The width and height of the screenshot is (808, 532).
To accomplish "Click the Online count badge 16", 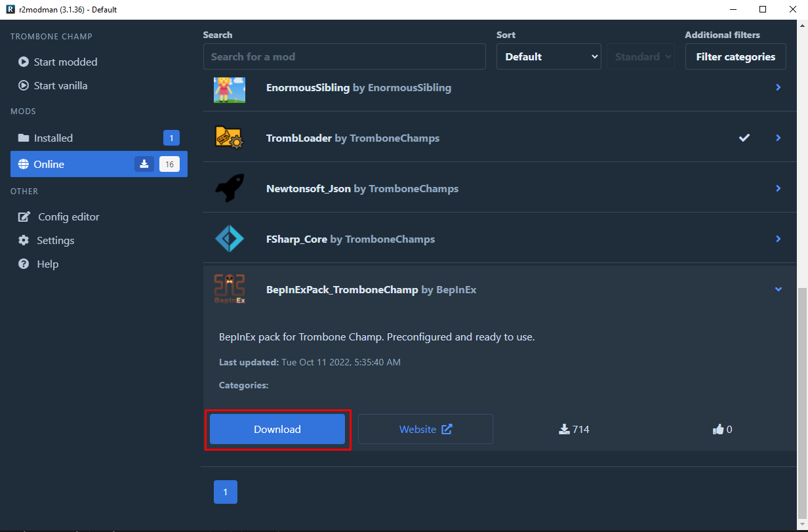I will [x=169, y=164].
